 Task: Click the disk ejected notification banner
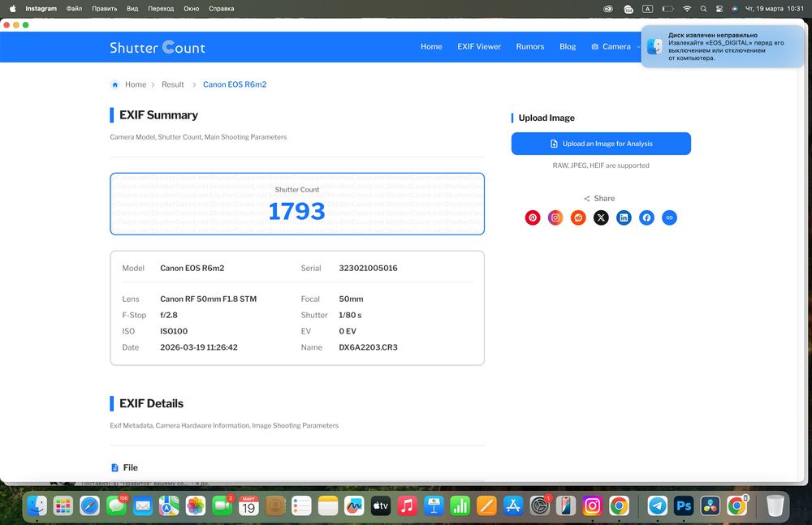[722, 46]
